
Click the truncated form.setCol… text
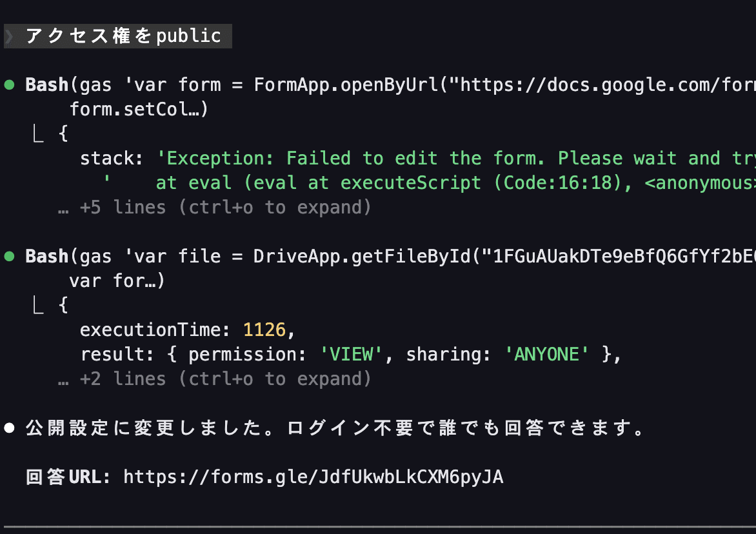coord(139,110)
